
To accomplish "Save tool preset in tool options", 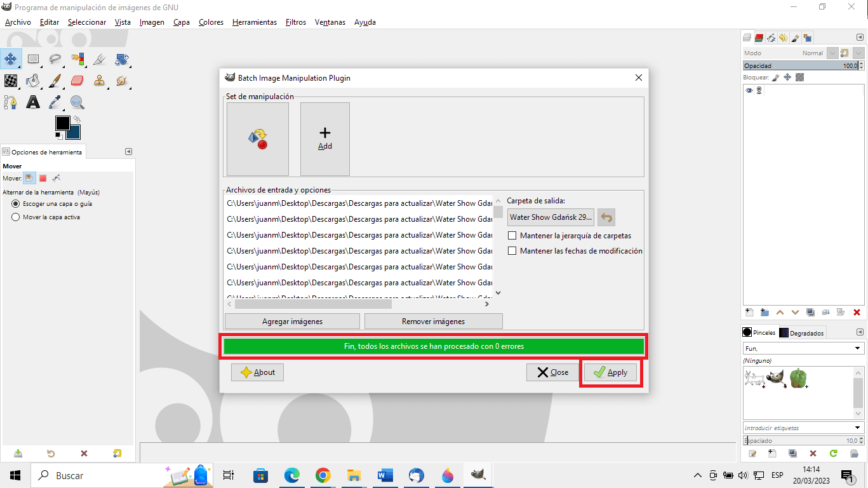I will tap(18, 453).
